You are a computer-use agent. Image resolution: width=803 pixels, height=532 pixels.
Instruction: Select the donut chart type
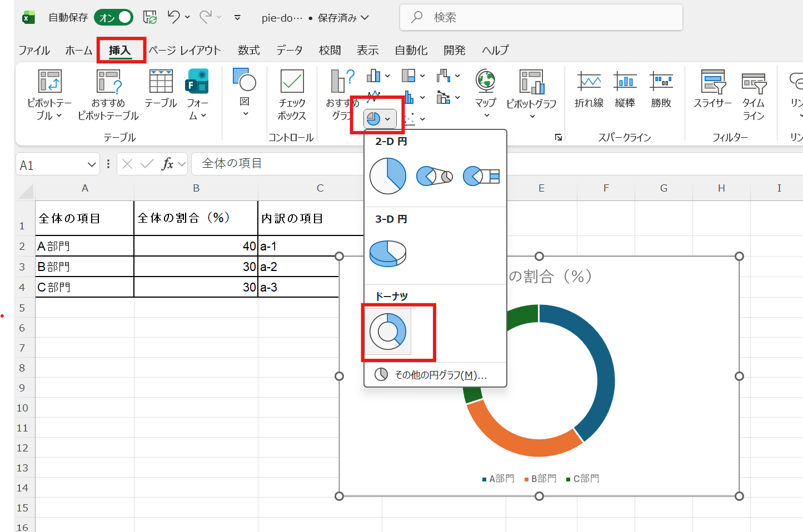pyautogui.click(x=388, y=332)
